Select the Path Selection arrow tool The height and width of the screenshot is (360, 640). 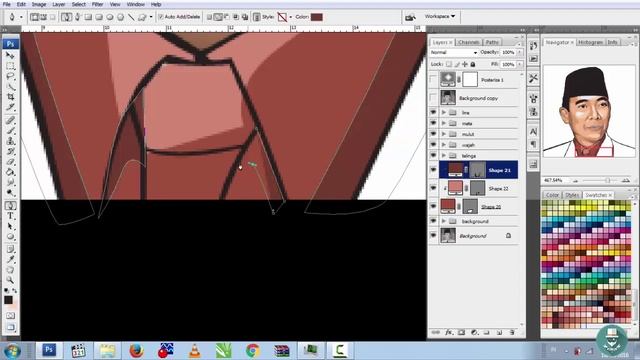tap(10, 227)
